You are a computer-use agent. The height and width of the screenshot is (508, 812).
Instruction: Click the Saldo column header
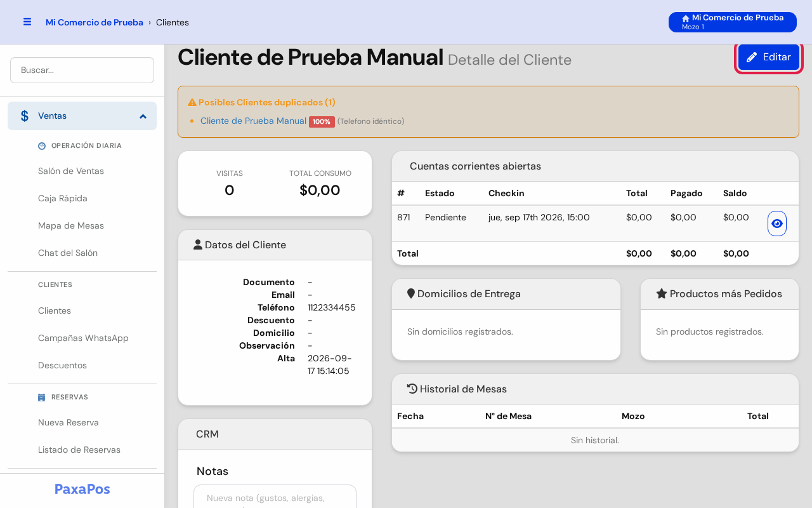point(735,193)
